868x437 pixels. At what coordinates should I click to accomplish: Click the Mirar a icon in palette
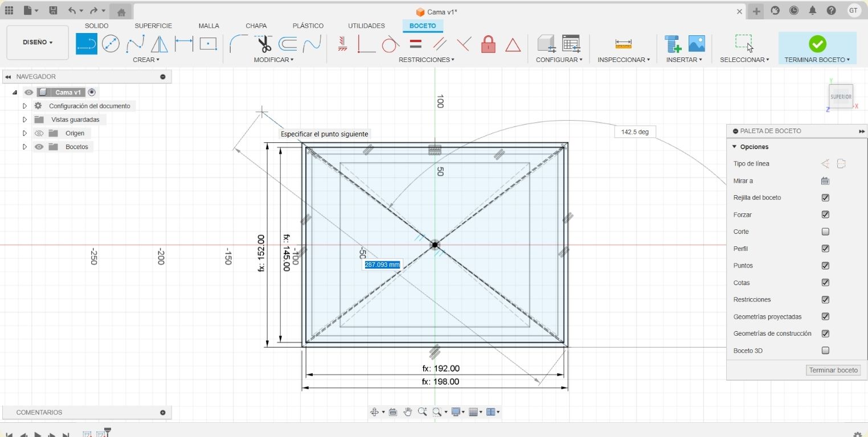[825, 181]
